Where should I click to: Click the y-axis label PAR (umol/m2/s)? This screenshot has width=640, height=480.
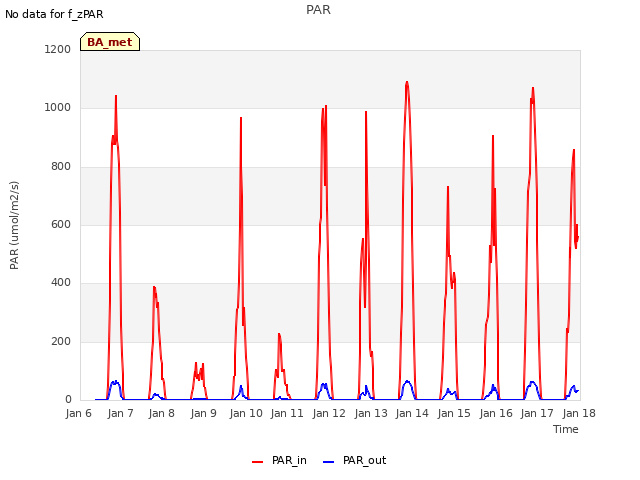(x=14, y=225)
